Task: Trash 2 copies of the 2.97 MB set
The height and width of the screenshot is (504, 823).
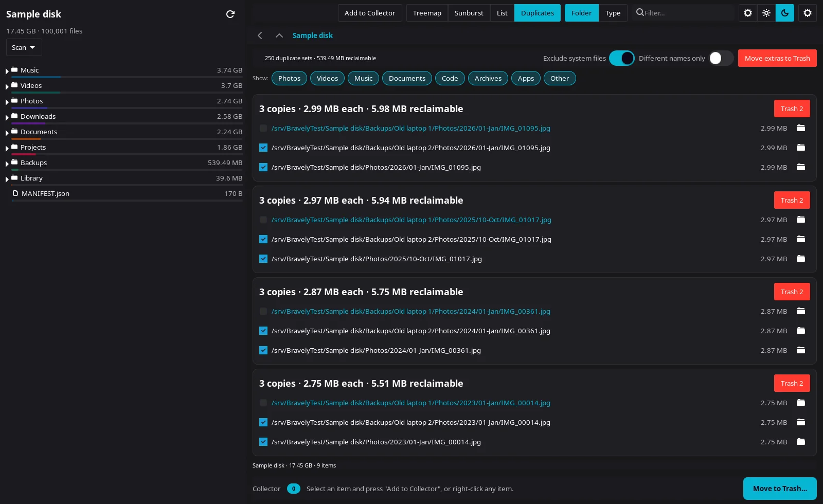Action: (792, 200)
